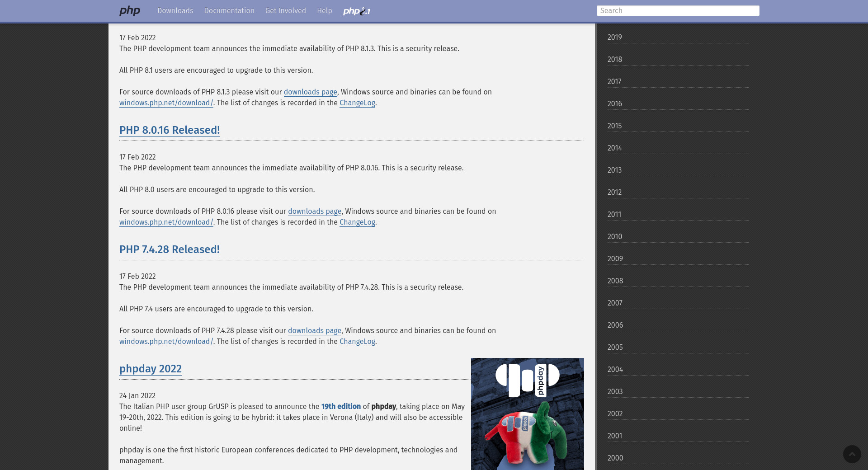Open the PHP 8.0.16 Released! headline
Image resolution: width=868 pixels, height=470 pixels.
169,130
